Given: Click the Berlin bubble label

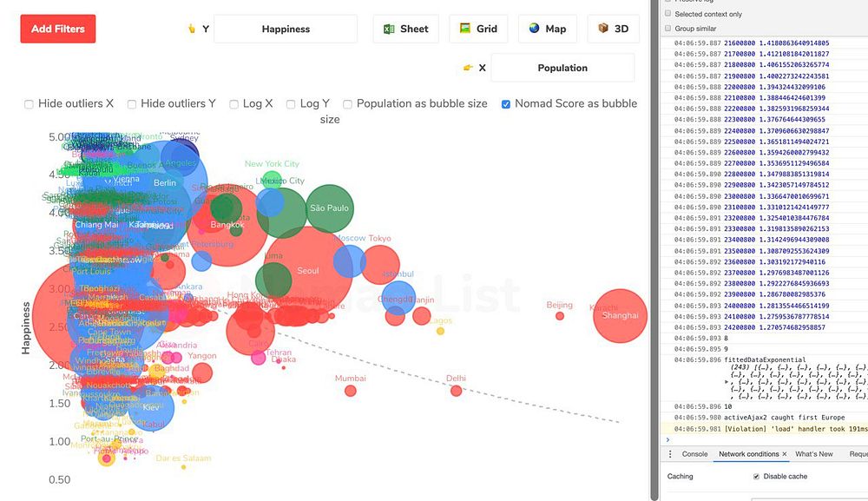Looking at the screenshot, I should [165, 182].
